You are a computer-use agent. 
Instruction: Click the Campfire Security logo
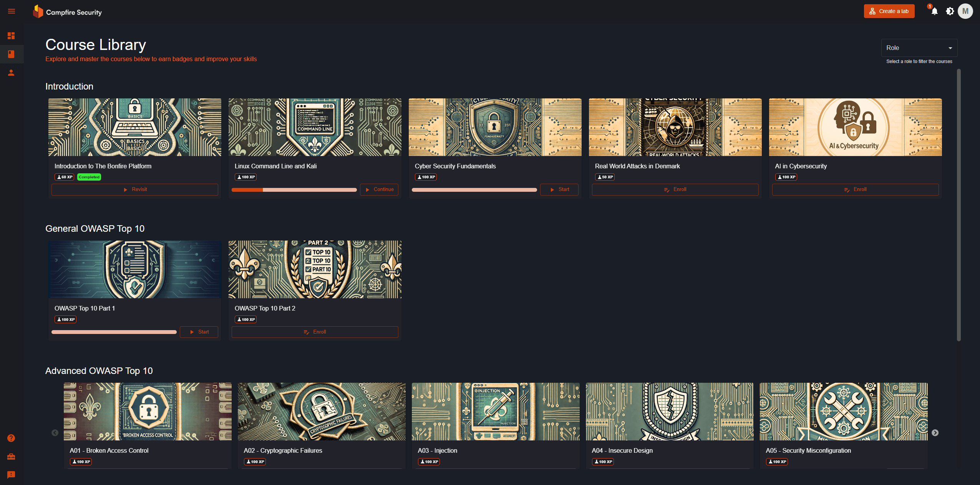[68, 12]
